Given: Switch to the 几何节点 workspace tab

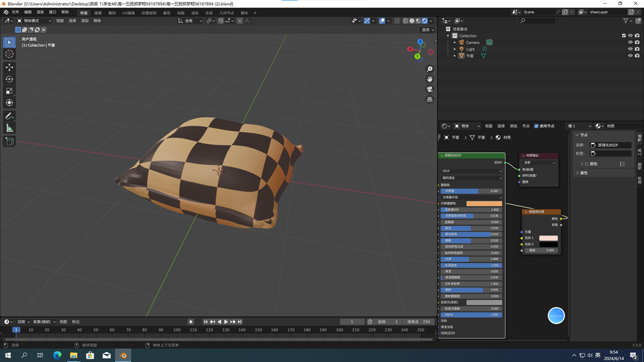Looking at the screenshot, I should (226, 13).
